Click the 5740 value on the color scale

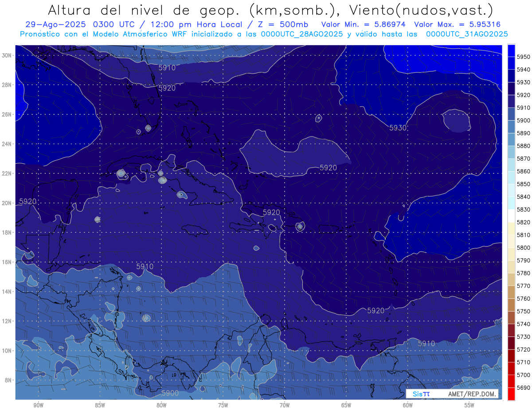[x=524, y=324]
